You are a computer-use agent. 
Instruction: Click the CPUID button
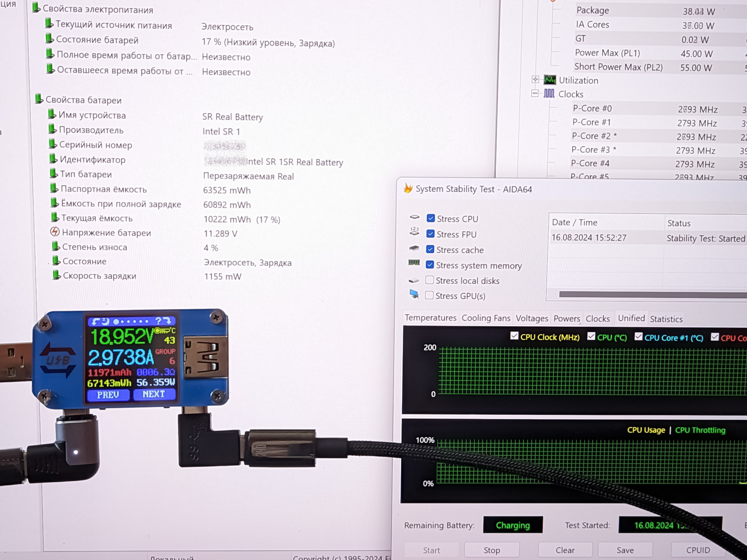[x=698, y=550]
